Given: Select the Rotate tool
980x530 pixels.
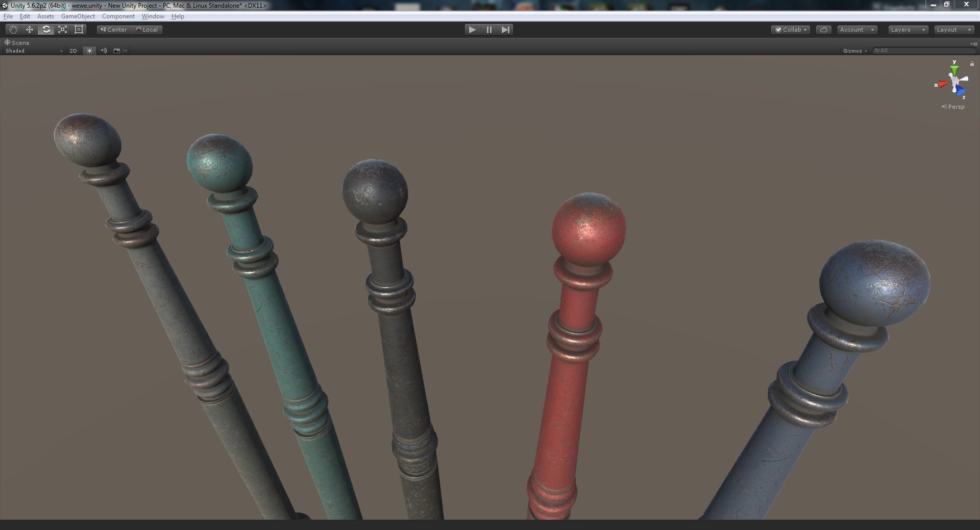Looking at the screenshot, I should coord(46,30).
